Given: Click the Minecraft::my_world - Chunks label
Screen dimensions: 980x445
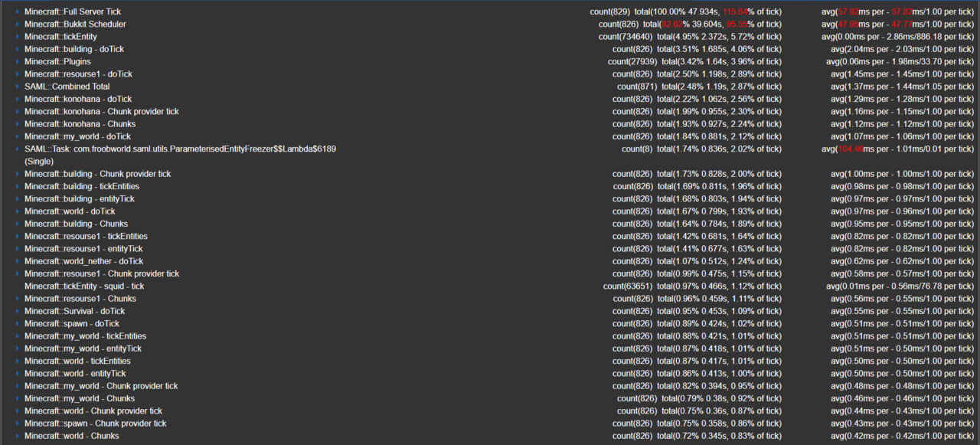Looking at the screenshot, I should tap(79, 399).
